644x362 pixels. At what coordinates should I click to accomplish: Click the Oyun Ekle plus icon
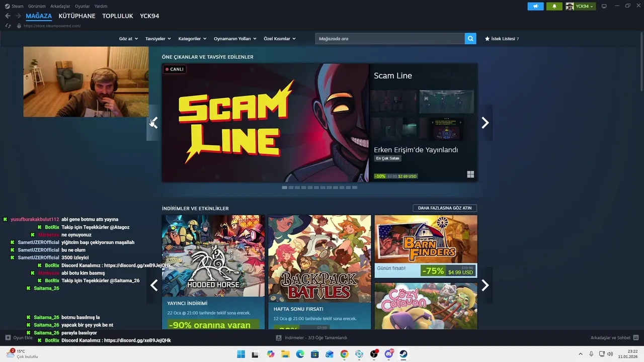pos(8,338)
